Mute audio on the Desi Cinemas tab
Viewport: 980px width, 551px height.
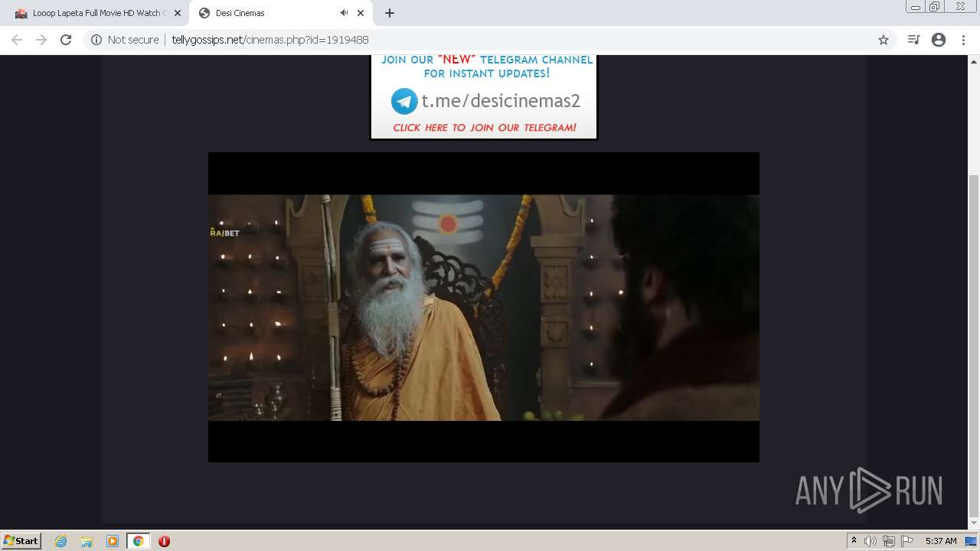point(344,13)
